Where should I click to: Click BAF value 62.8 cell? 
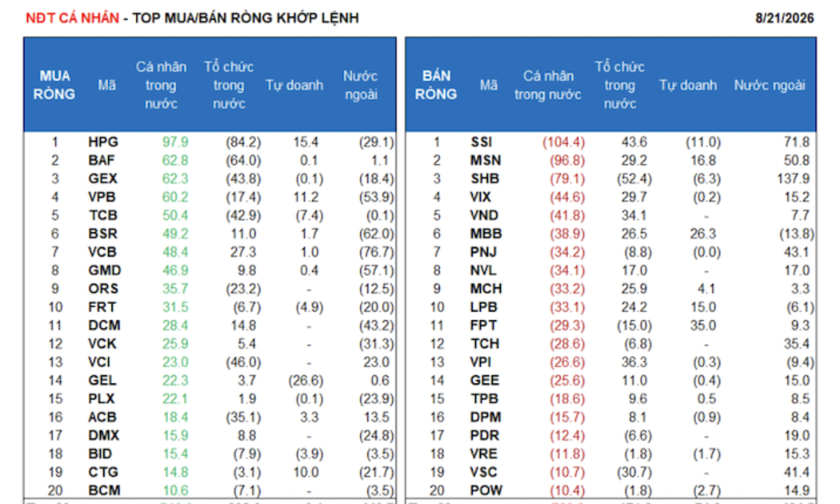pyautogui.click(x=175, y=160)
